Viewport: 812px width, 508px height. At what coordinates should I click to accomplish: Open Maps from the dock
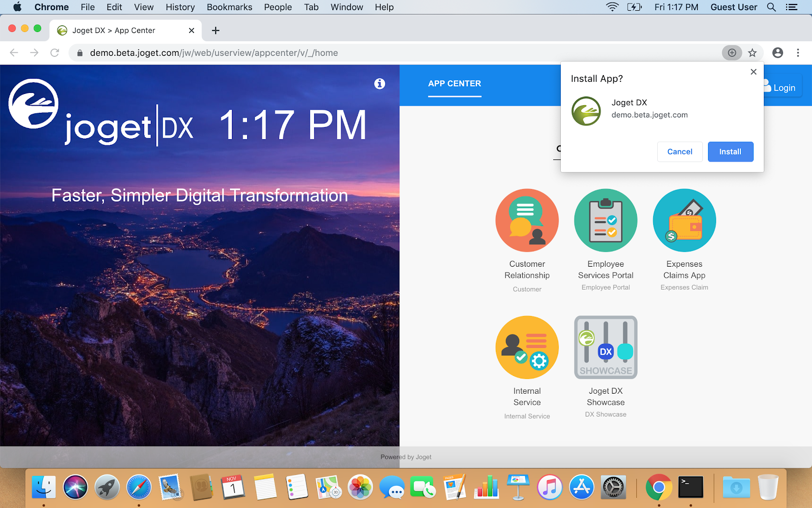pyautogui.click(x=328, y=488)
